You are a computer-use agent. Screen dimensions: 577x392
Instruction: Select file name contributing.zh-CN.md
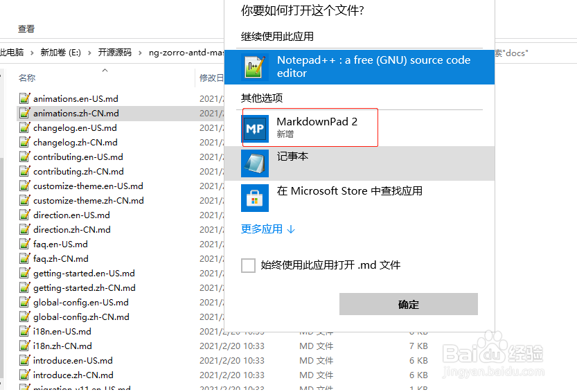(78, 172)
